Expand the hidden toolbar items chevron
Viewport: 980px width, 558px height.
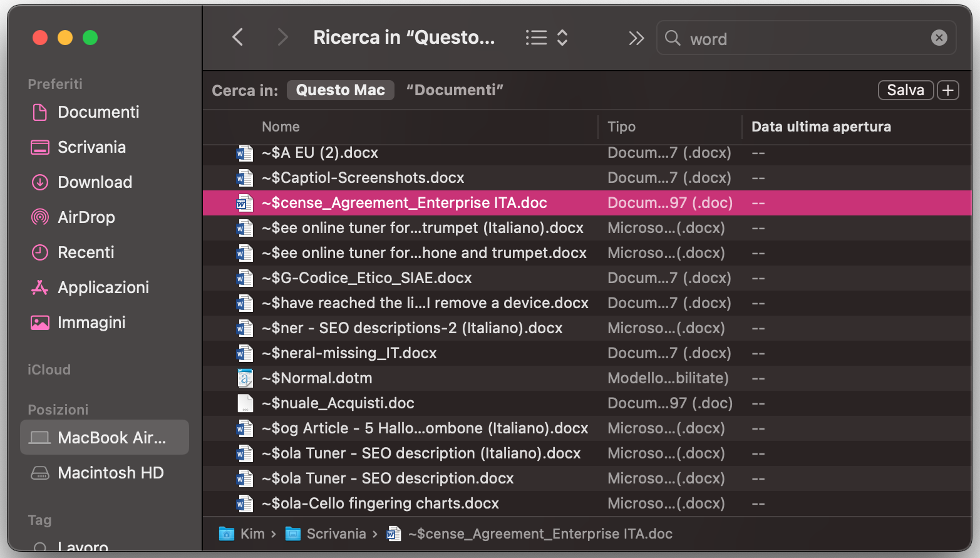tap(636, 38)
